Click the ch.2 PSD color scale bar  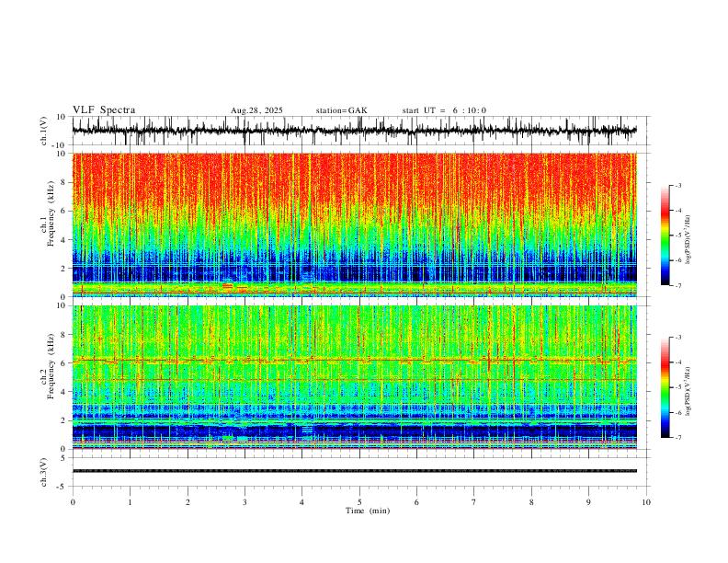click(x=665, y=387)
